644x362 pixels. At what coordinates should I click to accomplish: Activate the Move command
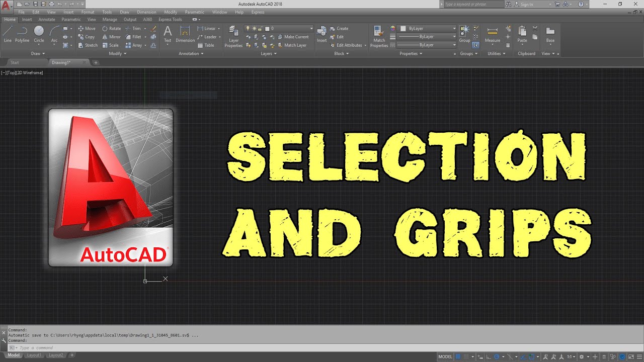[x=87, y=29]
